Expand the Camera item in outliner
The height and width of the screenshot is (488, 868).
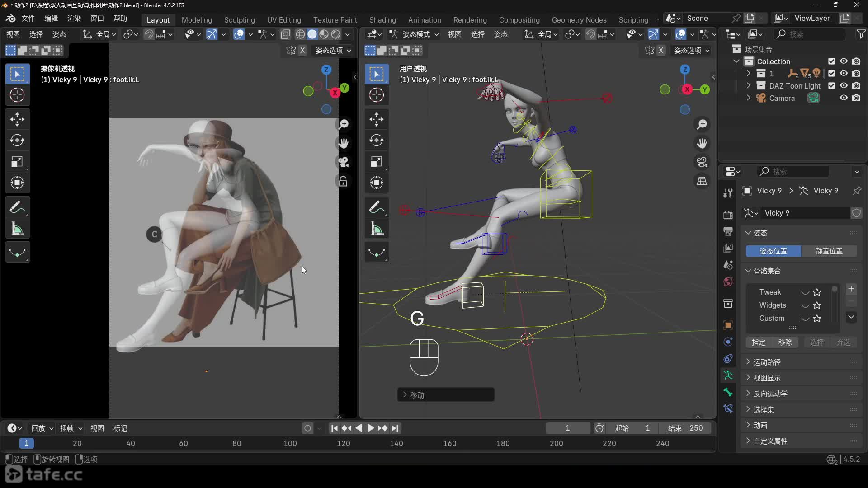[748, 98]
